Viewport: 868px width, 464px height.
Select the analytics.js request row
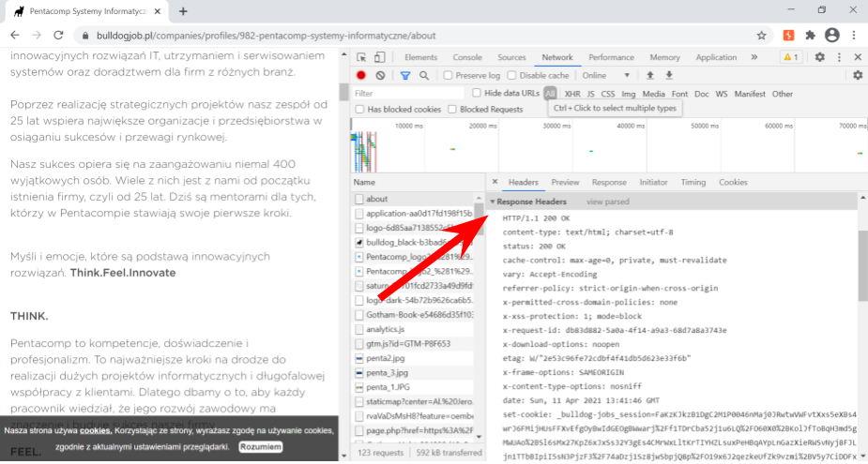point(413,329)
